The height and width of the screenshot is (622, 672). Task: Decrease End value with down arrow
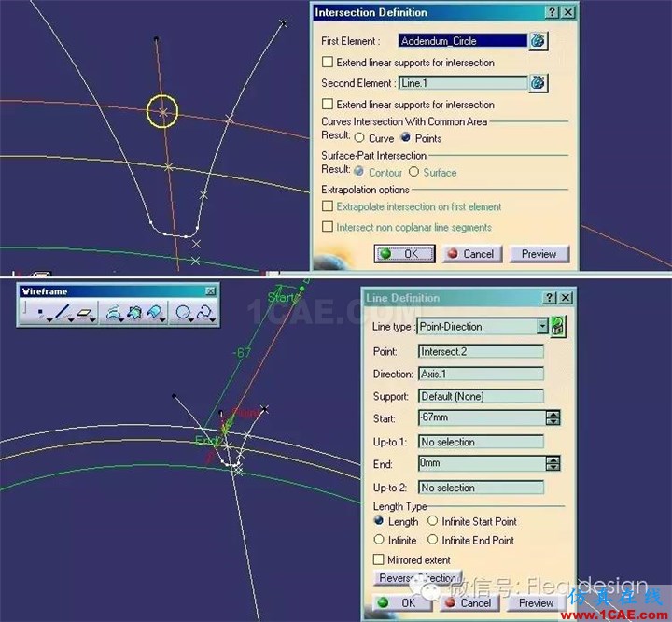tap(553, 467)
